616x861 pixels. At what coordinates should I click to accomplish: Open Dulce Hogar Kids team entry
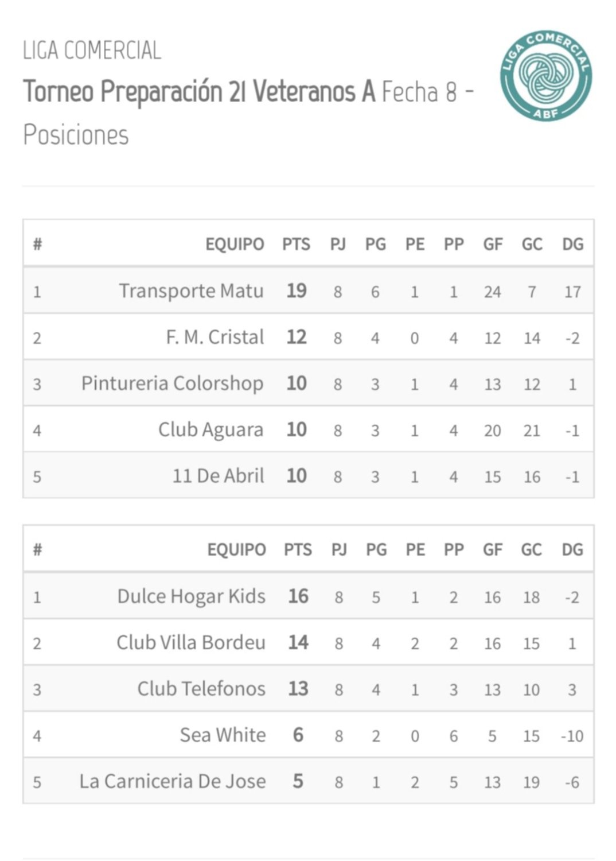tap(191, 597)
